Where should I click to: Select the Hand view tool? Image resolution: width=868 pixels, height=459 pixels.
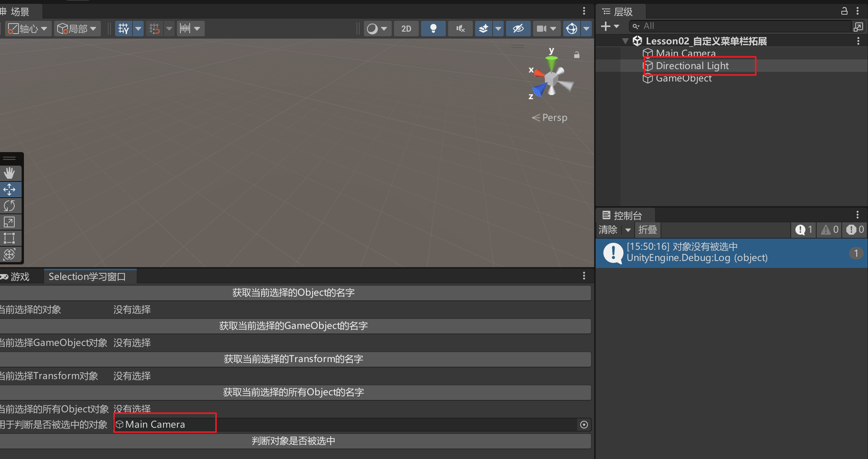pyautogui.click(x=9, y=173)
